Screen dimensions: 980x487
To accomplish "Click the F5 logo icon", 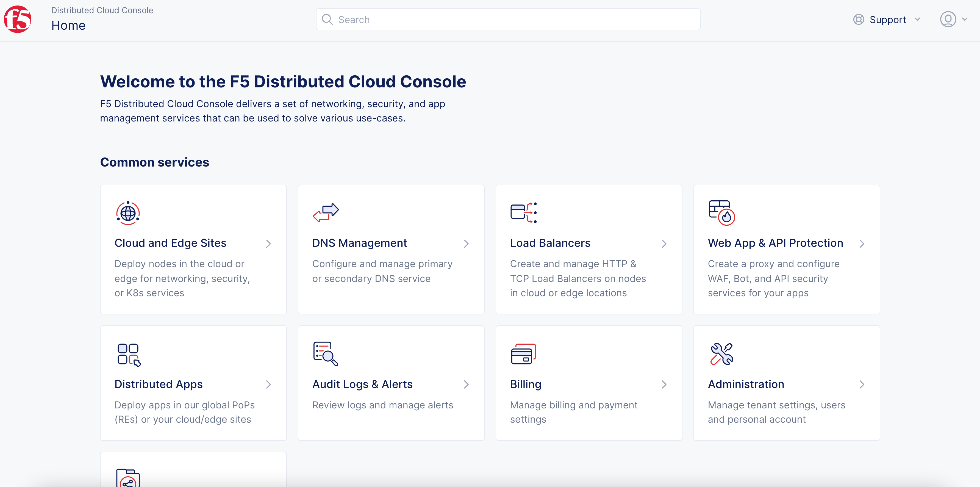I will (x=18, y=20).
